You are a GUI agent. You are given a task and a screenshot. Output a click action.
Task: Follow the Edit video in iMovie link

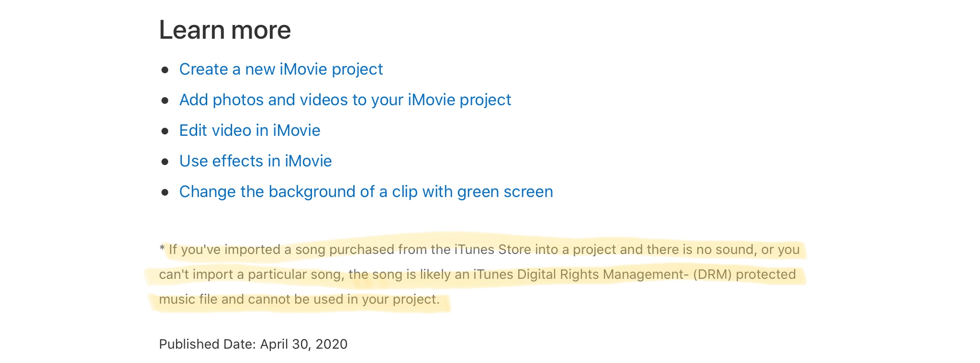point(250,131)
